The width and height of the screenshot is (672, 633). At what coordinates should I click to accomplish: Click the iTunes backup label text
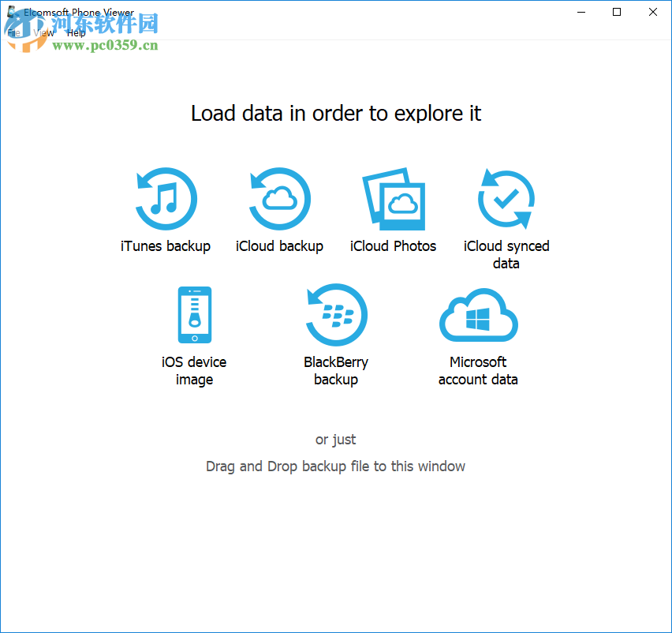click(166, 246)
